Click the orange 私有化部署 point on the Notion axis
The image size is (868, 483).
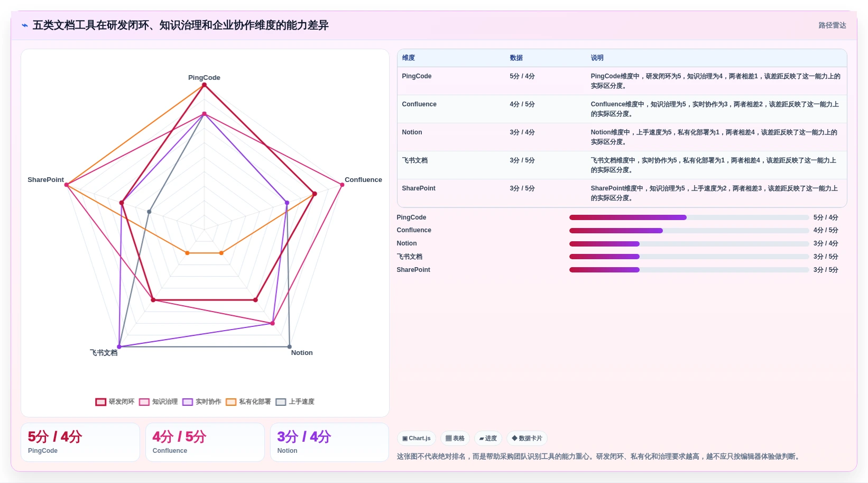pyautogui.click(x=221, y=253)
